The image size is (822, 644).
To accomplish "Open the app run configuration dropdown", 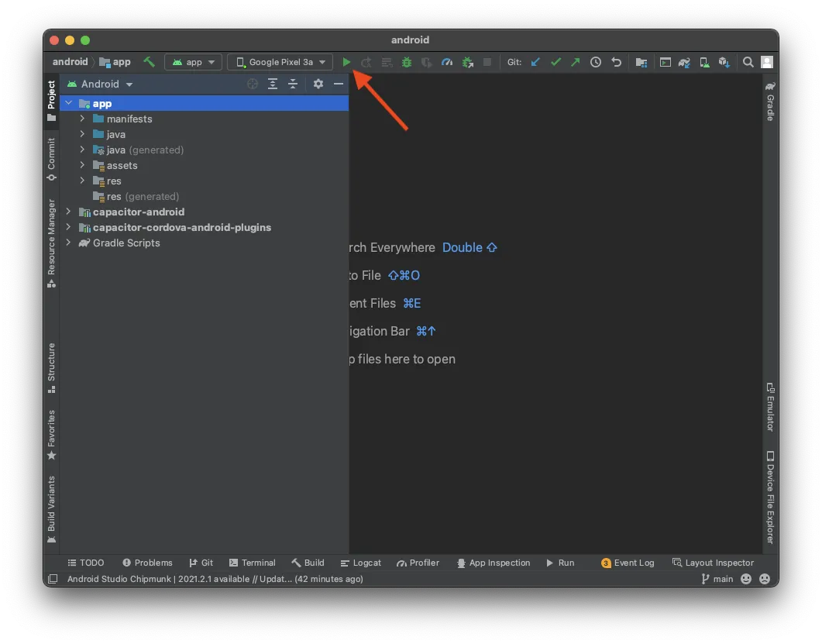I will [x=193, y=62].
